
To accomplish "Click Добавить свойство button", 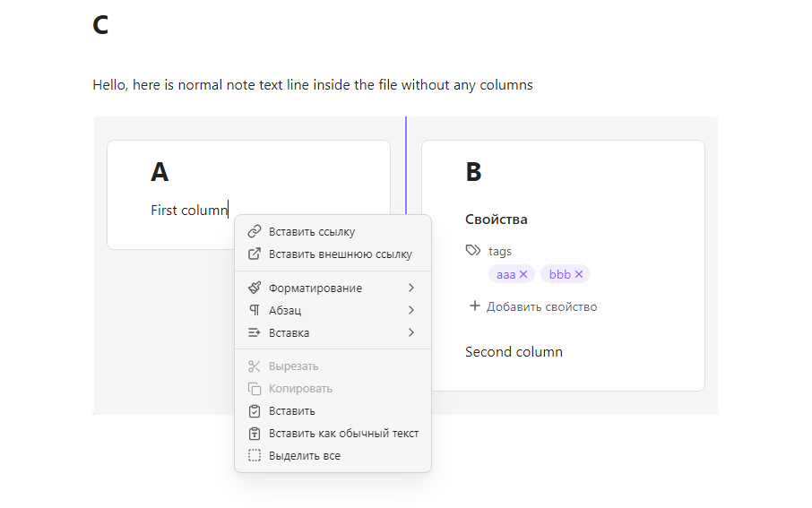I will click(533, 306).
